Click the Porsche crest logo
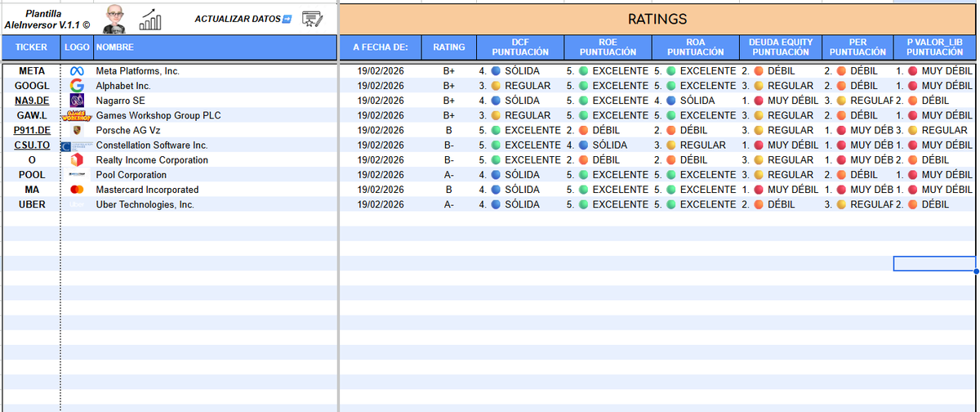This screenshot has width=980, height=412. coord(78,130)
